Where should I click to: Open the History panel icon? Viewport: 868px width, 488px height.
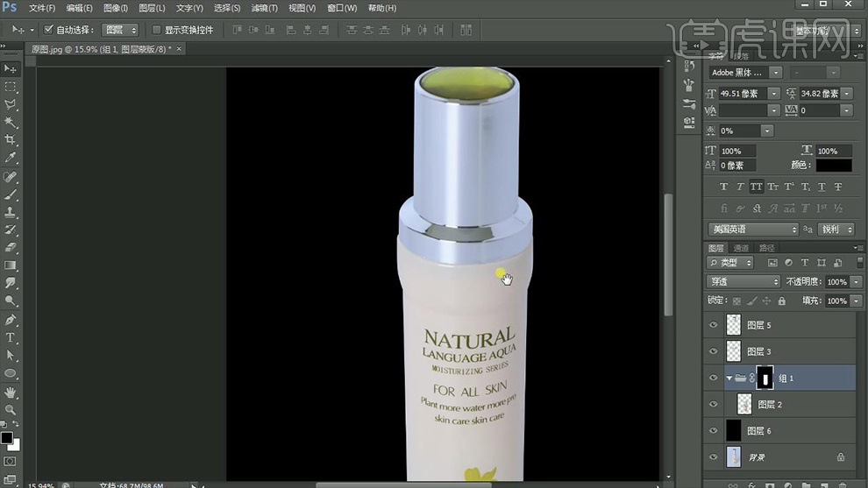coord(689,66)
